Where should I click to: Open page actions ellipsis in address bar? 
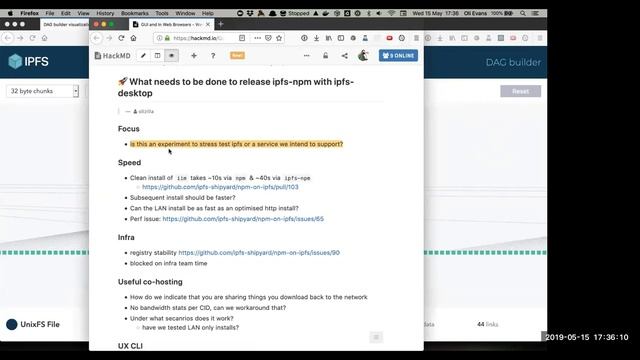(x=257, y=38)
